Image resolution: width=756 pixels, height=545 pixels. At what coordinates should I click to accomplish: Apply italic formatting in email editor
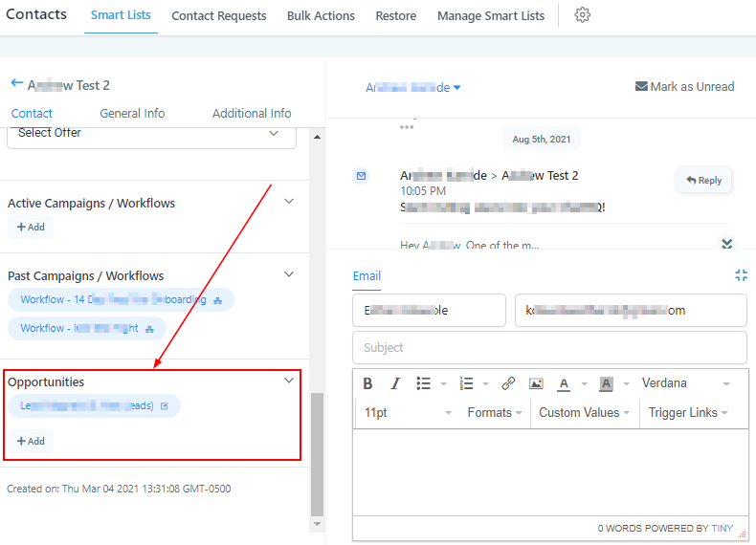pos(394,383)
